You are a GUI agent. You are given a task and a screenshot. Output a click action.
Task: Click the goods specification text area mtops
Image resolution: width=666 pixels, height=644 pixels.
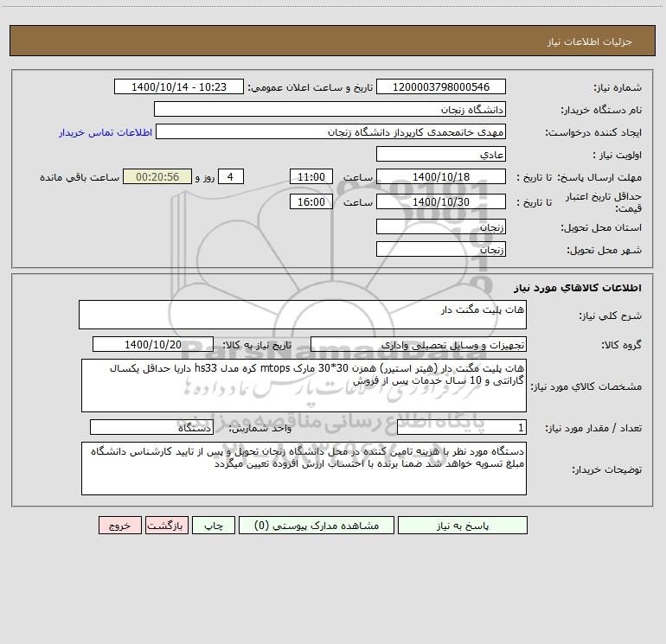coord(304,386)
